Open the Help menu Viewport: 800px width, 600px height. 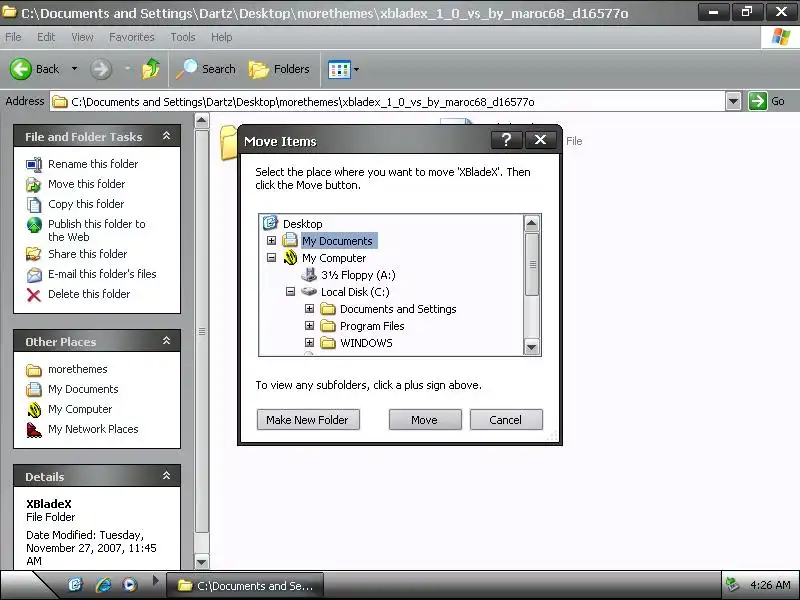[x=221, y=37]
